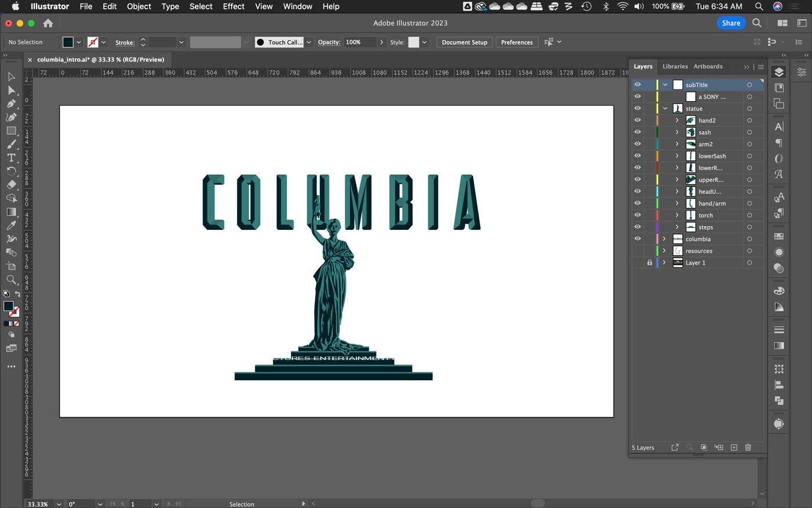Click Document Setup button
812x508 pixels.
(x=465, y=42)
